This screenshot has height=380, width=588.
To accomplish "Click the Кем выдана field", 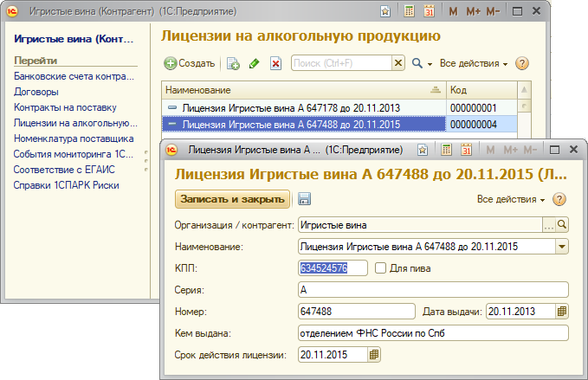I will pyautogui.click(x=434, y=333).
